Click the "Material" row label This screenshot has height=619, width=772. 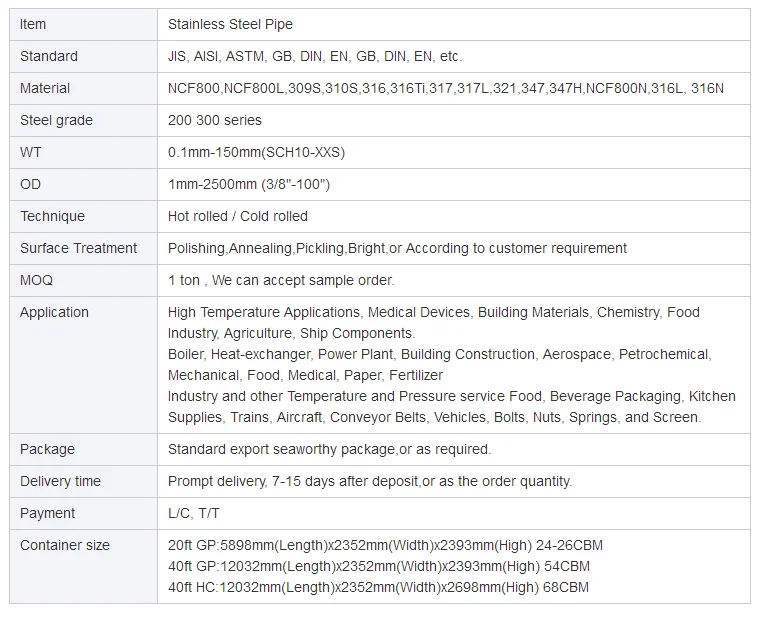pos(45,88)
